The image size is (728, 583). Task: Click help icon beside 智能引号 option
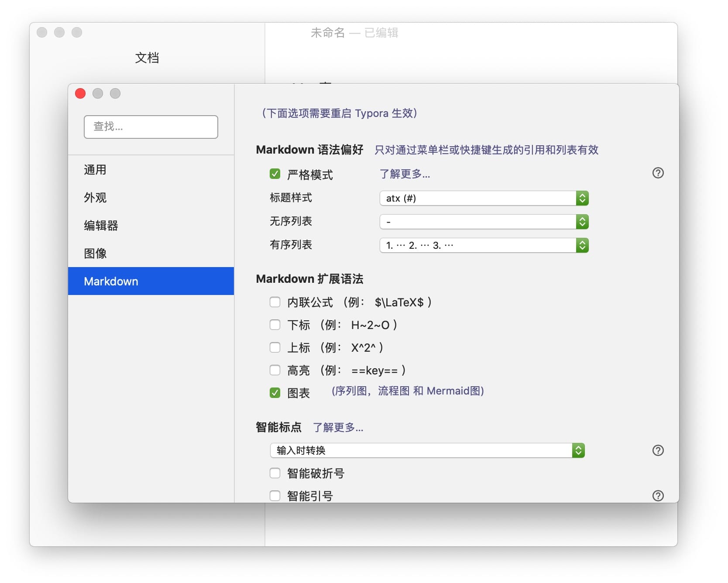(658, 496)
